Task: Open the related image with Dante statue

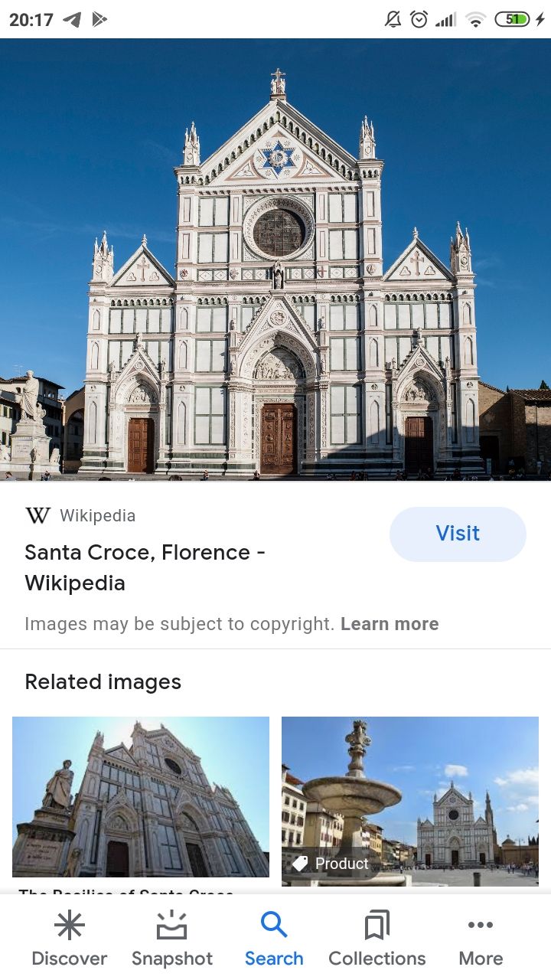Action: [x=141, y=796]
